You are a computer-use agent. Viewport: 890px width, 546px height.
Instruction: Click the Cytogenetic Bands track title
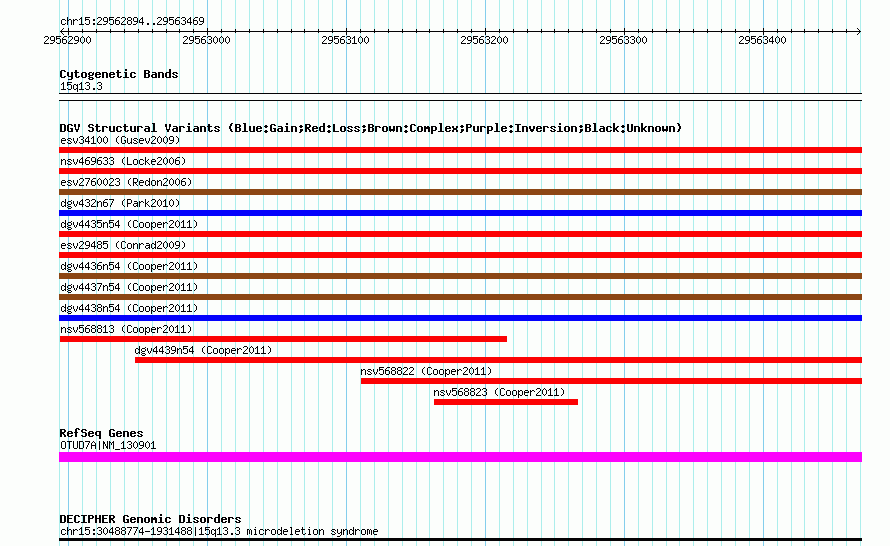pyautogui.click(x=119, y=74)
